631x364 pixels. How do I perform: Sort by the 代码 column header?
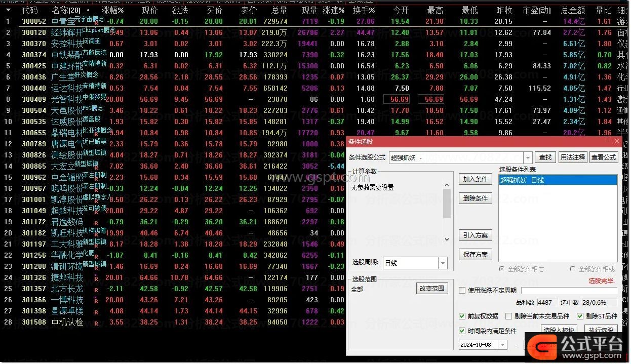point(29,10)
